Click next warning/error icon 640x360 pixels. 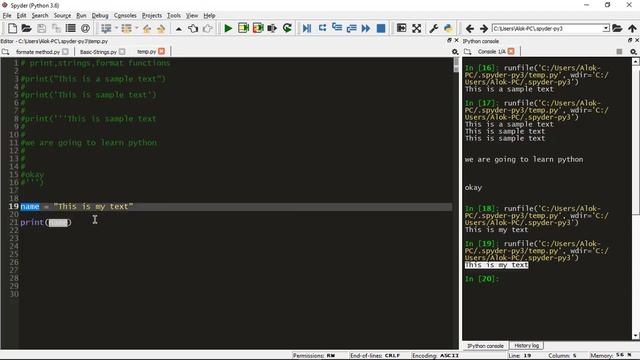coord(161,28)
